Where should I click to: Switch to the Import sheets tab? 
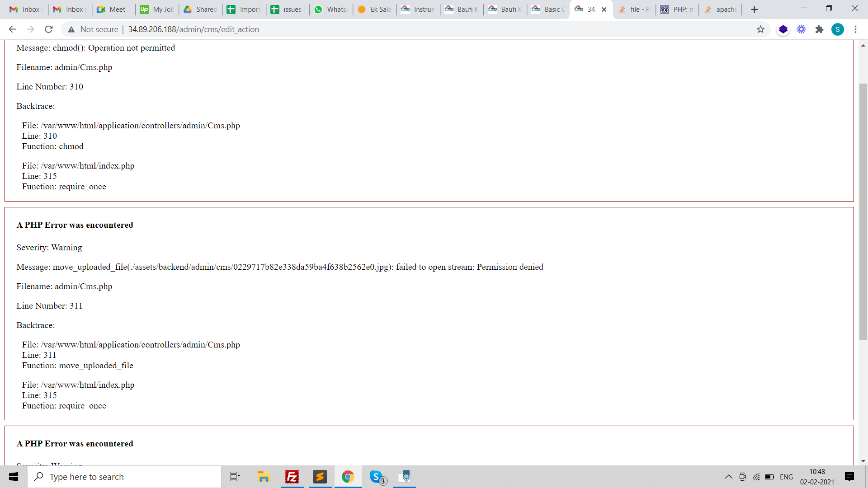(x=244, y=9)
